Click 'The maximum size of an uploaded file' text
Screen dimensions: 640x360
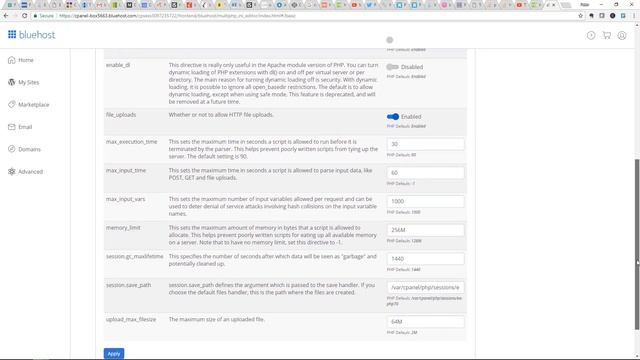[217, 319]
